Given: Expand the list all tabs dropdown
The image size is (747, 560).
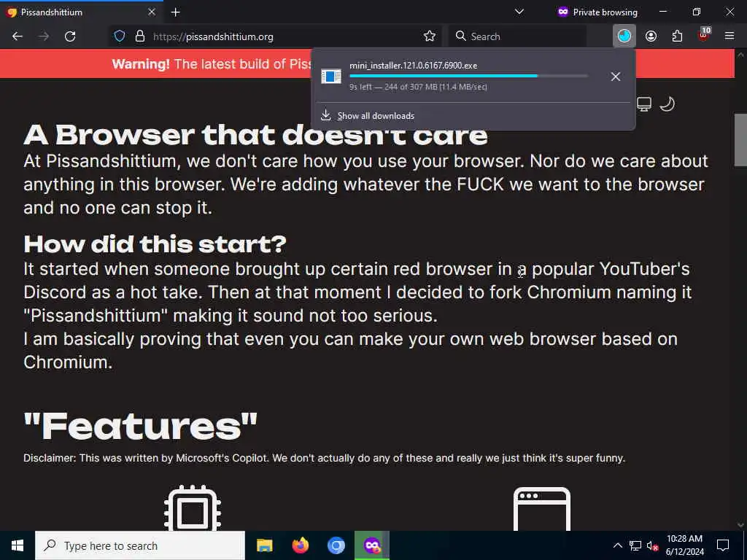Looking at the screenshot, I should tap(519, 12).
